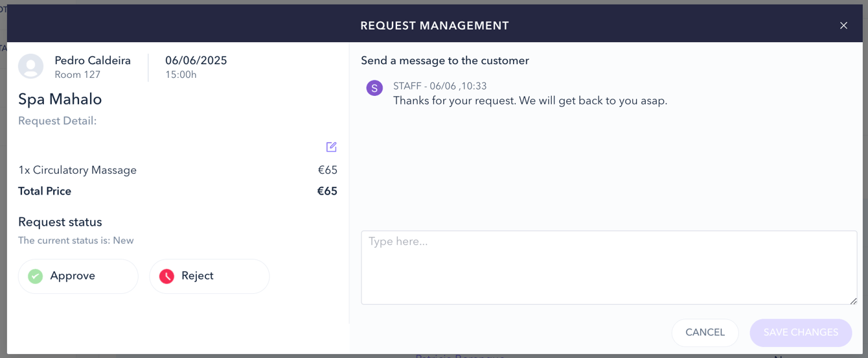Click the message box resize handle
This screenshot has width=868, height=358.
[x=853, y=300]
